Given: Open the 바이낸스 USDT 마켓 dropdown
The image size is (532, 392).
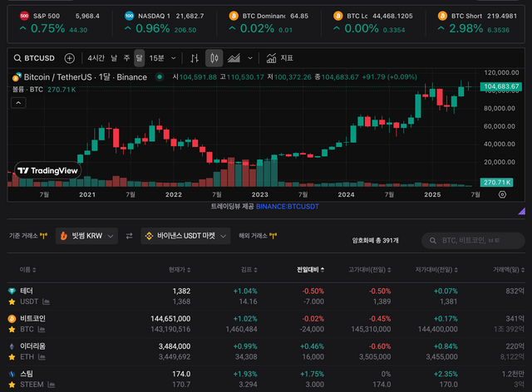Looking at the screenshot, I should [185, 236].
